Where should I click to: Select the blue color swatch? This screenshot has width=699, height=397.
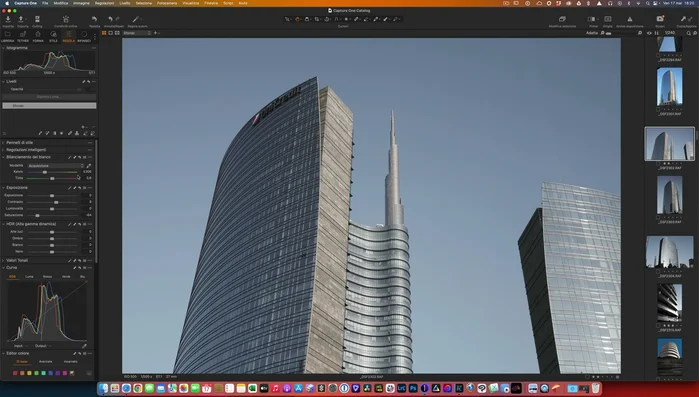click(50, 373)
